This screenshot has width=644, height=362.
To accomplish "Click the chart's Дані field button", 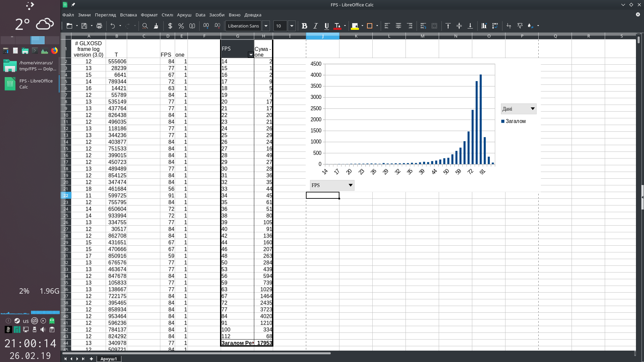I will pos(519,109).
